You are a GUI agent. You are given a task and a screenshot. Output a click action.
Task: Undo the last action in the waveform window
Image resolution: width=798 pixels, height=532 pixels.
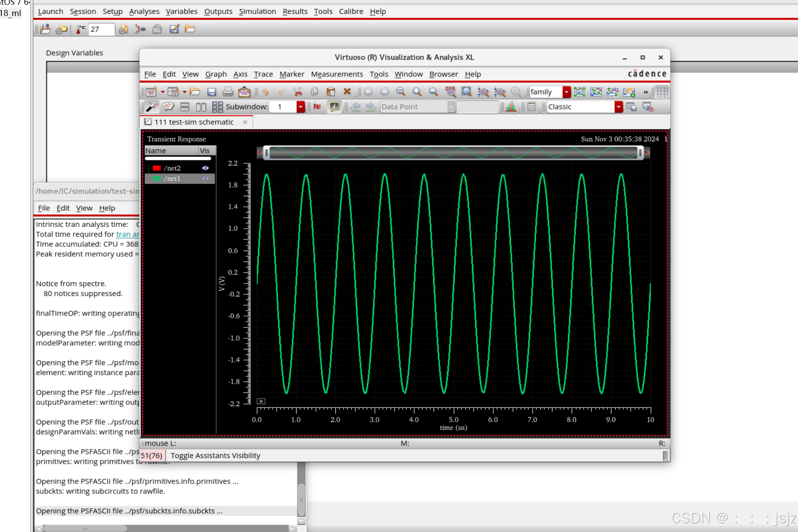265,92
